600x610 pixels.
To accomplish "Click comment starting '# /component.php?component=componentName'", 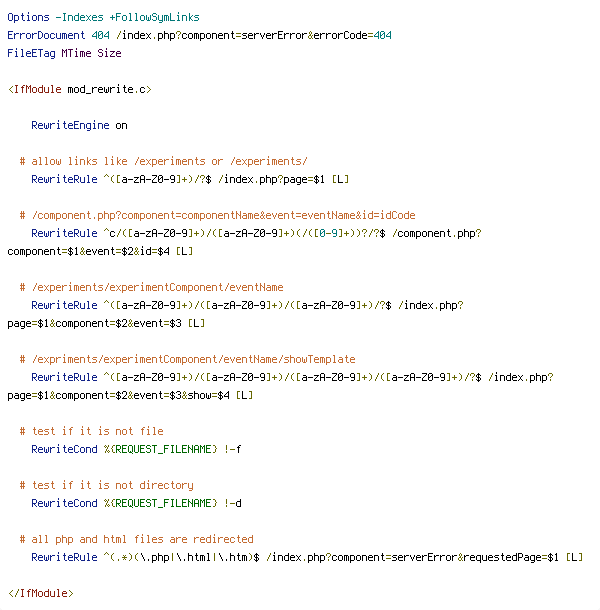I will click(x=217, y=216).
